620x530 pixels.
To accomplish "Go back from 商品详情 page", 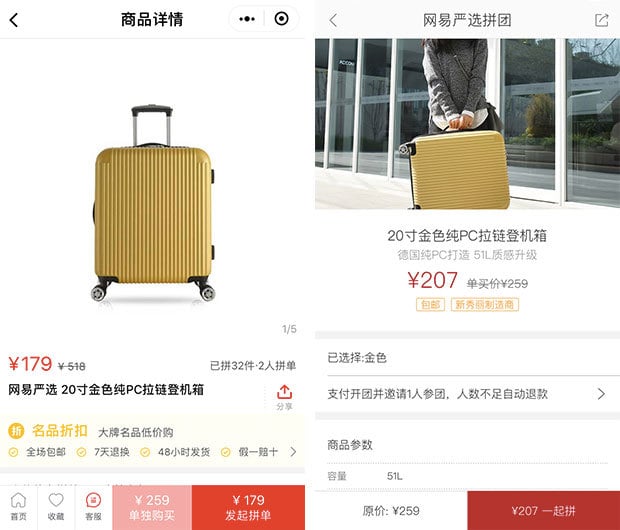I will pyautogui.click(x=14, y=20).
